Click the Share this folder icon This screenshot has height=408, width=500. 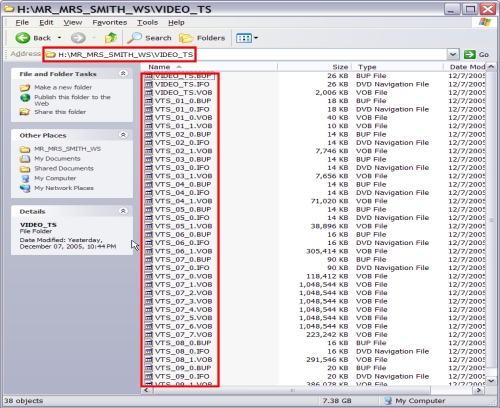pyautogui.click(x=25, y=112)
